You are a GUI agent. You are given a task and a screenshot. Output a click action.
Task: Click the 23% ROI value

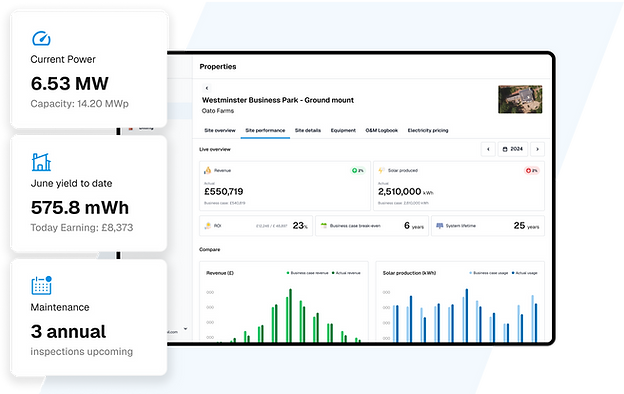300,226
